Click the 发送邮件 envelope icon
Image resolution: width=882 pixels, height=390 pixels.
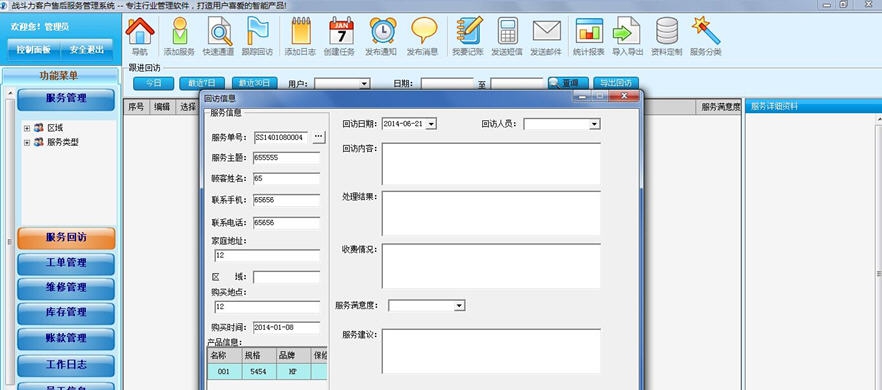click(547, 30)
